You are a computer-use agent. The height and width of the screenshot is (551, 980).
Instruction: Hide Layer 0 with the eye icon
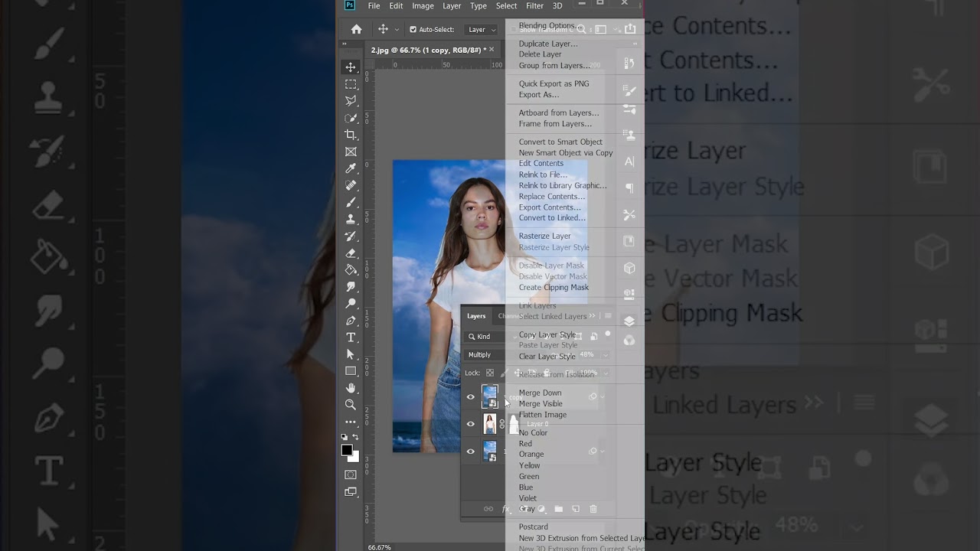471,424
